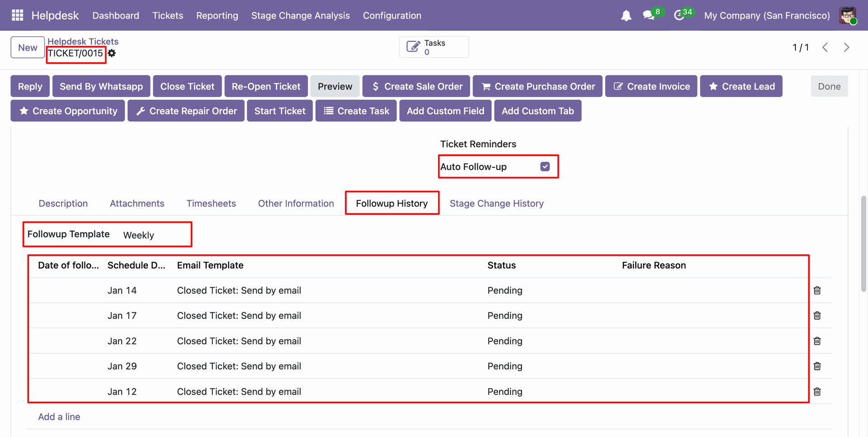Open the Configuration menu

(392, 16)
